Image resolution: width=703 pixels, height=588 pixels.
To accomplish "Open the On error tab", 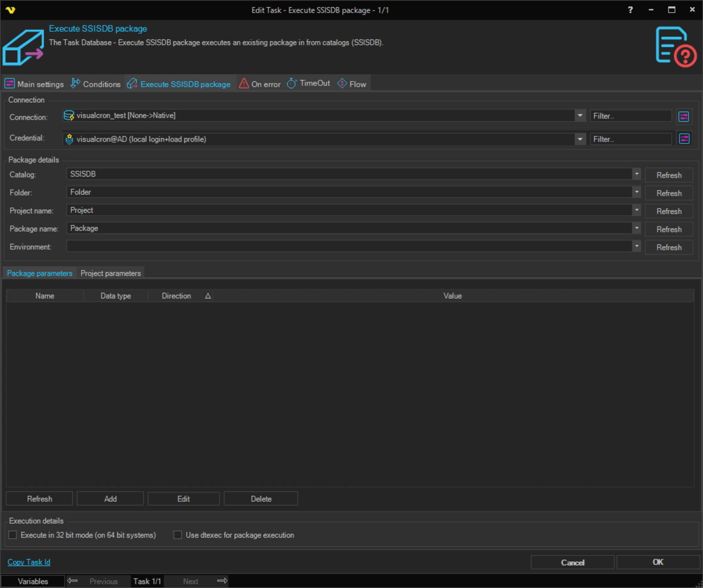I will [x=260, y=84].
